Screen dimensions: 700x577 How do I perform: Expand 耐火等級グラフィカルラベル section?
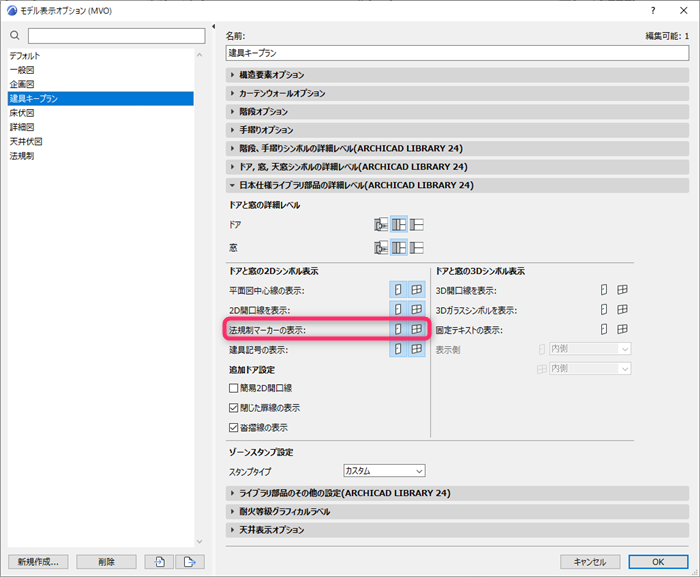pos(457,511)
